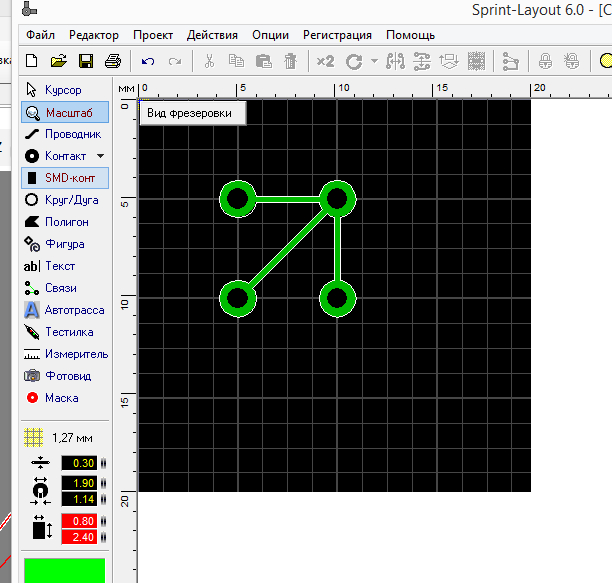Screen dimensions: 612x583
Task: Select the Связи connections tool
Action: (65, 288)
